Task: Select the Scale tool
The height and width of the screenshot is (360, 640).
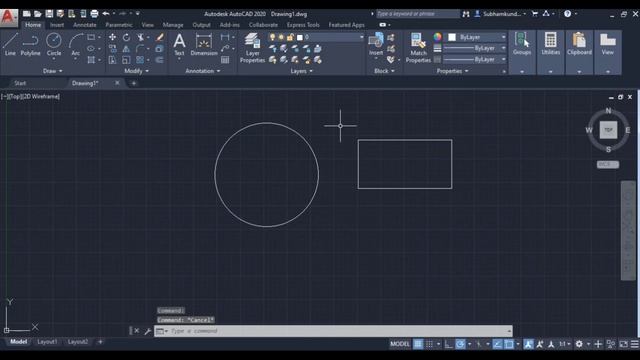Action: (126, 60)
